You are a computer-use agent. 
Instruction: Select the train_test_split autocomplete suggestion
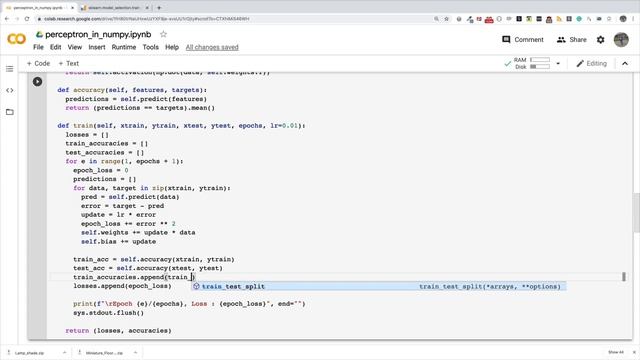coord(379,287)
